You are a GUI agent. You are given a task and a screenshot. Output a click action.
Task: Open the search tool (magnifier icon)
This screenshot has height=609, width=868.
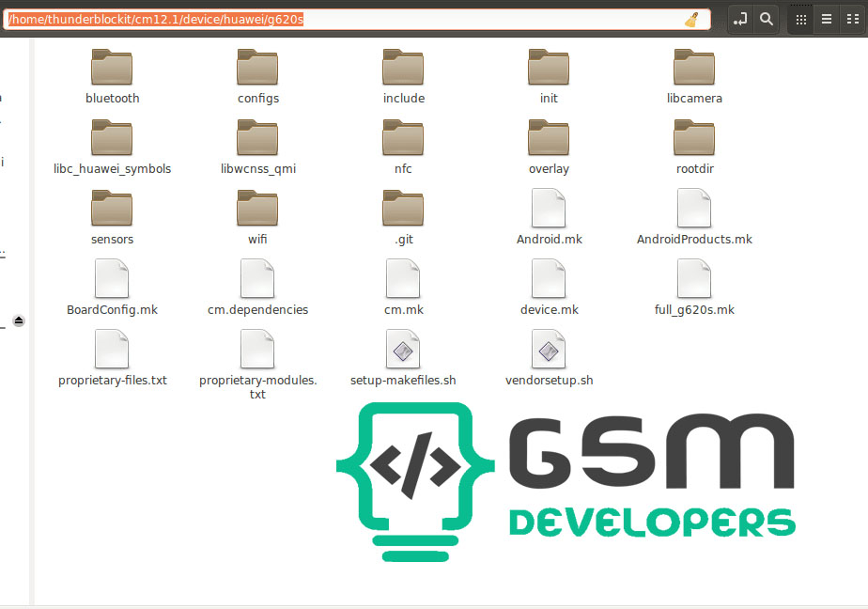click(767, 20)
